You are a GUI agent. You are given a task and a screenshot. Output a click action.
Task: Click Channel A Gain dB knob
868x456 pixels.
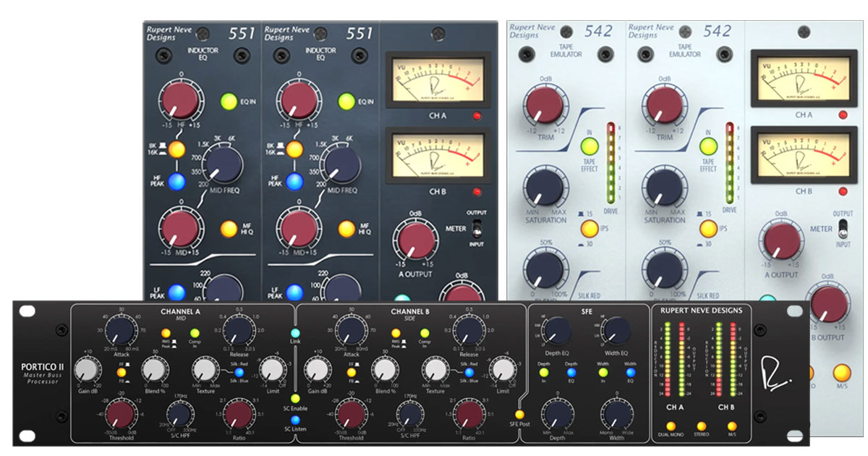pos(86,371)
